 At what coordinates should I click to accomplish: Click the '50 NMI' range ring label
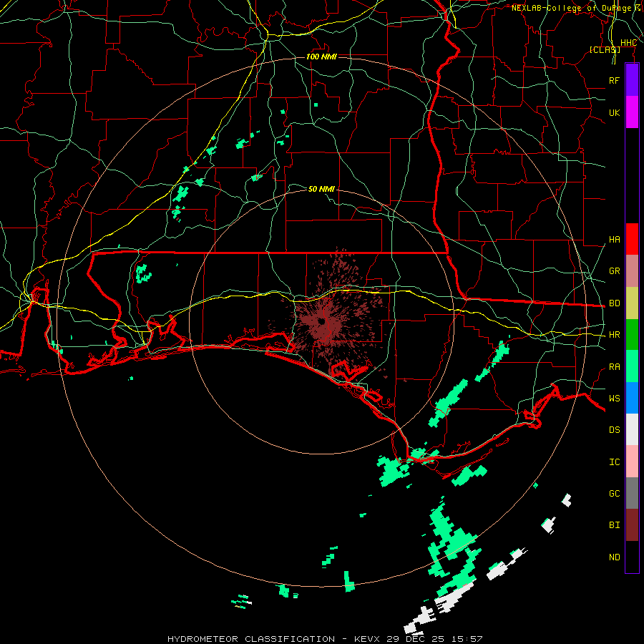tap(321, 189)
